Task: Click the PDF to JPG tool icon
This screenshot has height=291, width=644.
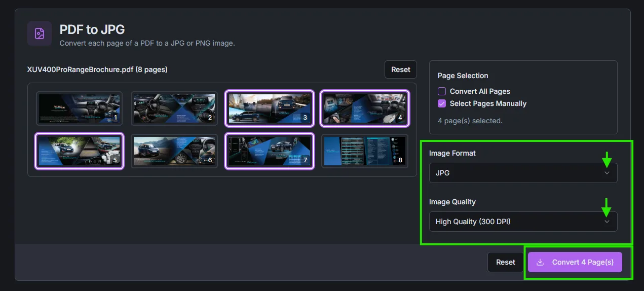Action: point(39,33)
